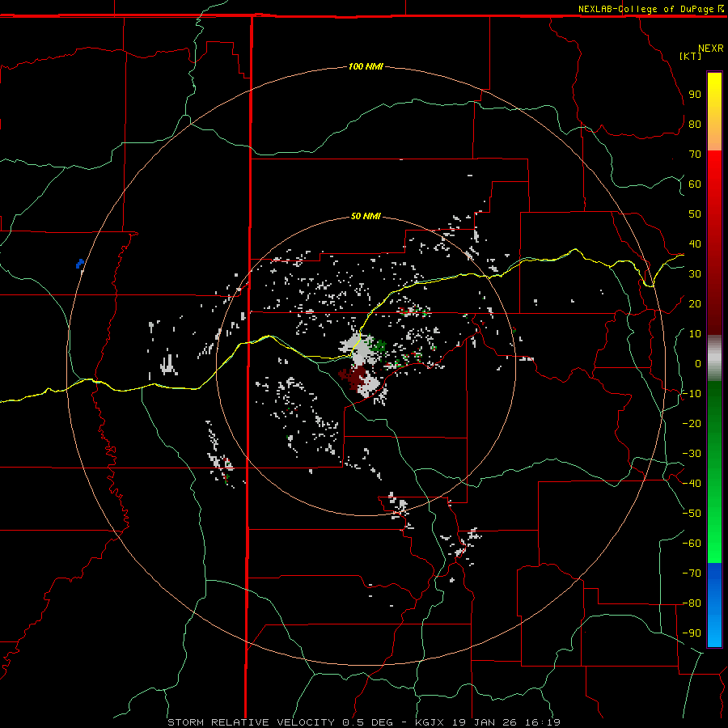This screenshot has width=728, height=728.
Task: Click the 60 value on velocity scale
Action: point(695,184)
